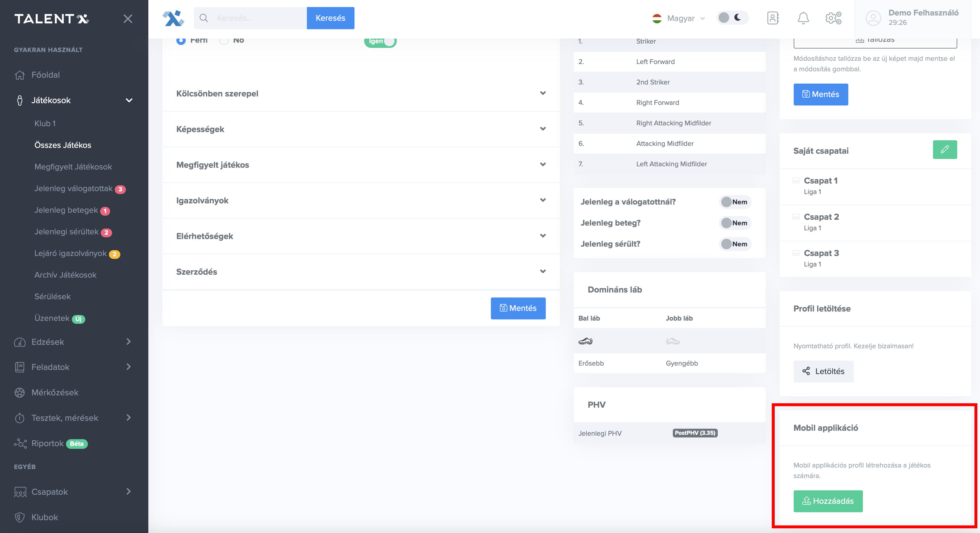
Task: Click the notification bell icon
Action: pyautogui.click(x=803, y=18)
